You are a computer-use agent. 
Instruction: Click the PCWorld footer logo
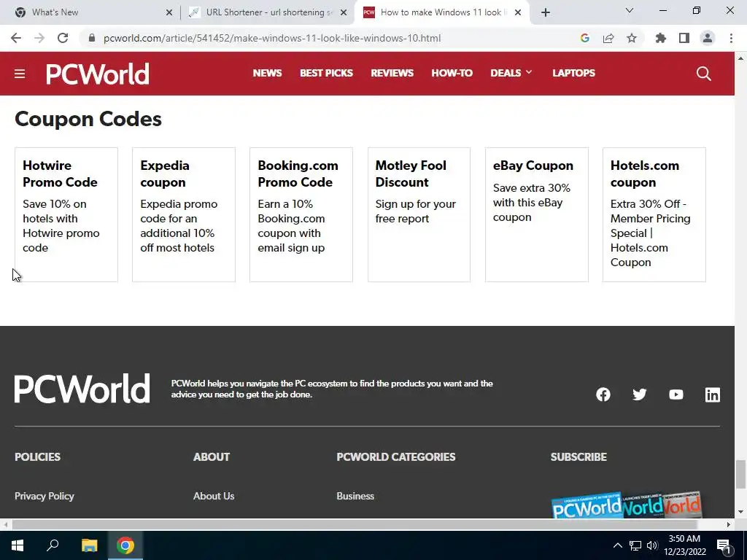82,389
